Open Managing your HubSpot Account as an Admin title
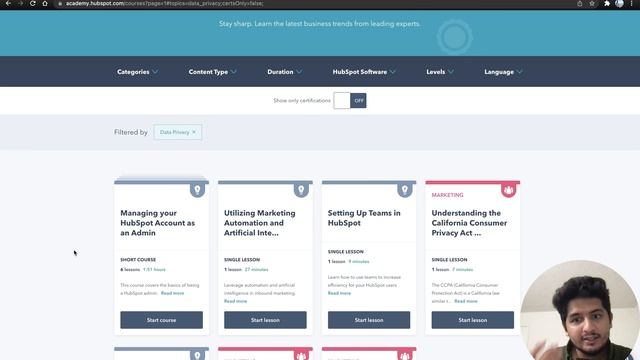Screen dimensions: 640x360 pos(158,223)
